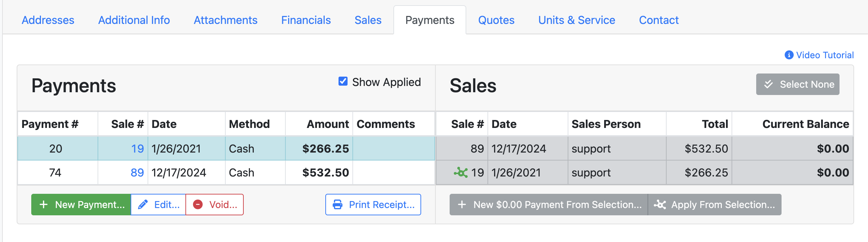The image size is (868, 242).
Task: Click the plus icon on New Payment
Action: point(44,205)
